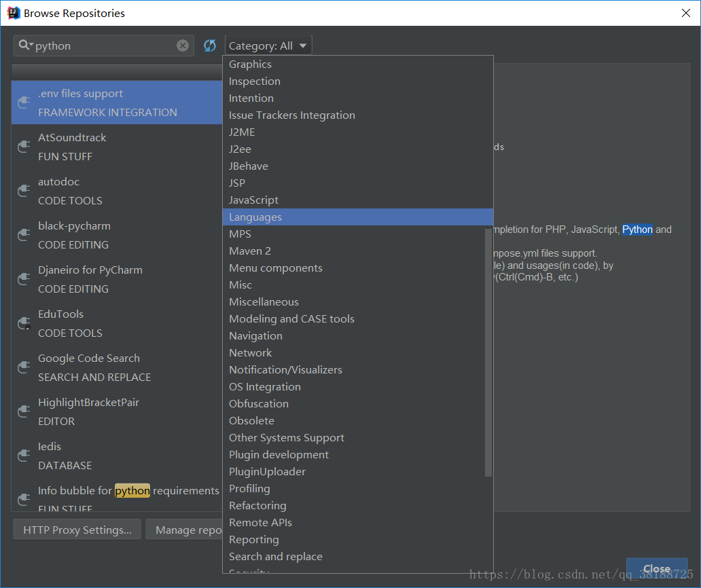The image size is (701, 588).
Task: Choose Modeling and CASE tools
Action: [x=354, y=319]
